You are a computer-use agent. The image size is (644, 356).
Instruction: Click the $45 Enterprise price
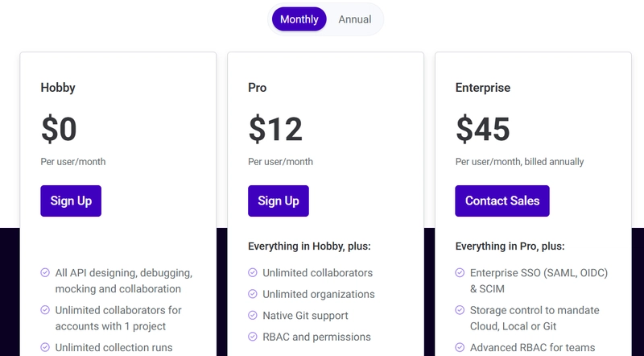click(483, 129)
